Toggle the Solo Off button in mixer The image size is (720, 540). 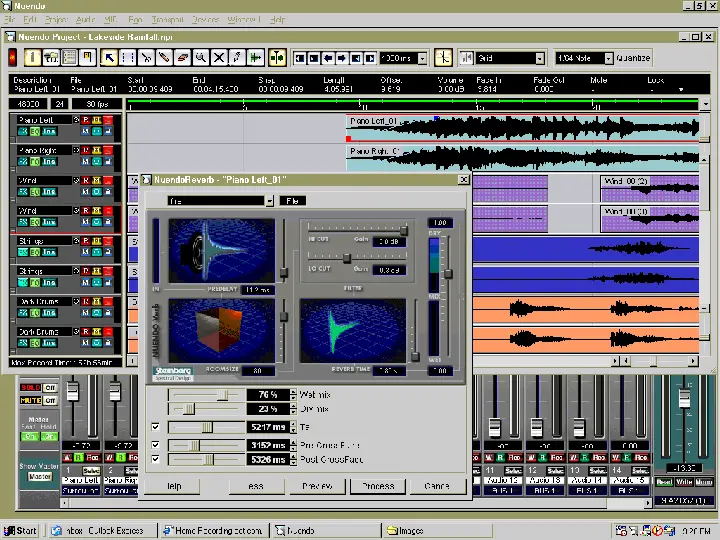click(50, 388)
